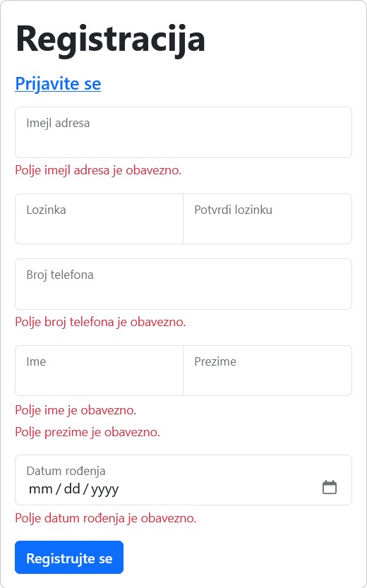Select the dd day segment of date

click(72, 489)
